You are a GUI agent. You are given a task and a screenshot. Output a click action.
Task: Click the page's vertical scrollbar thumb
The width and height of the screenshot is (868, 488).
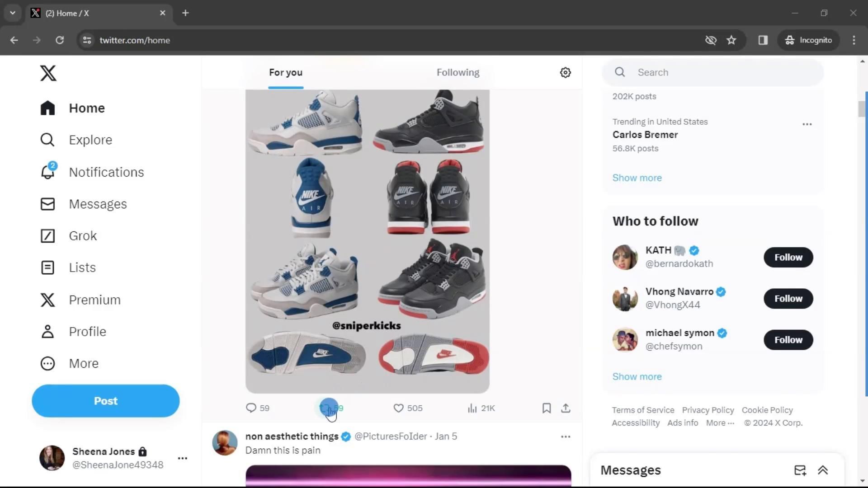coord(862,109)
